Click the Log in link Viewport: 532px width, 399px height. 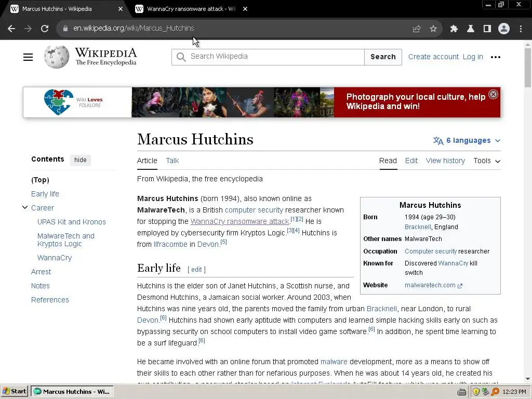coord(473,57)
